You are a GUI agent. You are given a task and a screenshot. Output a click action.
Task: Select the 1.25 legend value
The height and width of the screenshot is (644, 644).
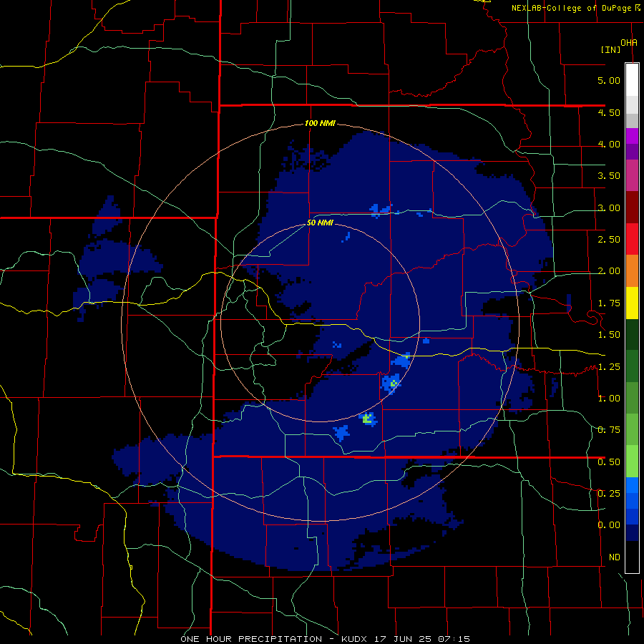[609, 367]
